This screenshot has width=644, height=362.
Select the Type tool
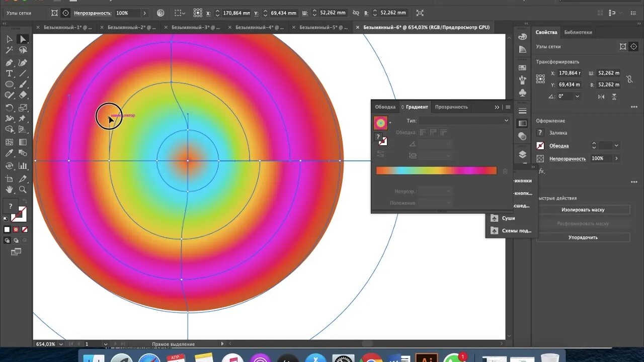coord(9,74)
